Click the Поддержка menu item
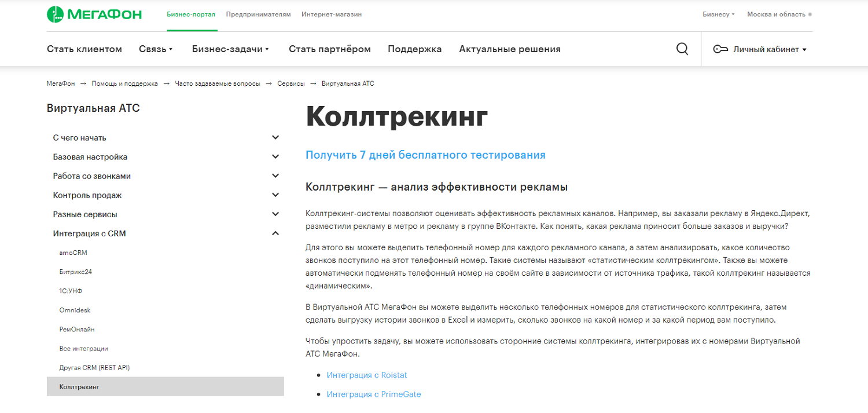Screen dimensions: 868x413 414,49
